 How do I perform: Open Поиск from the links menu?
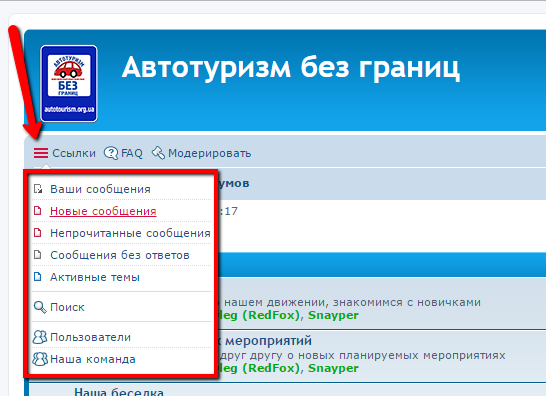click(67, 307)
